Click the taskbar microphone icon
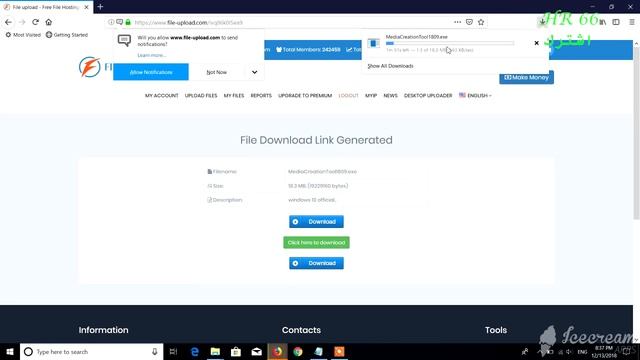 (155, 351)
